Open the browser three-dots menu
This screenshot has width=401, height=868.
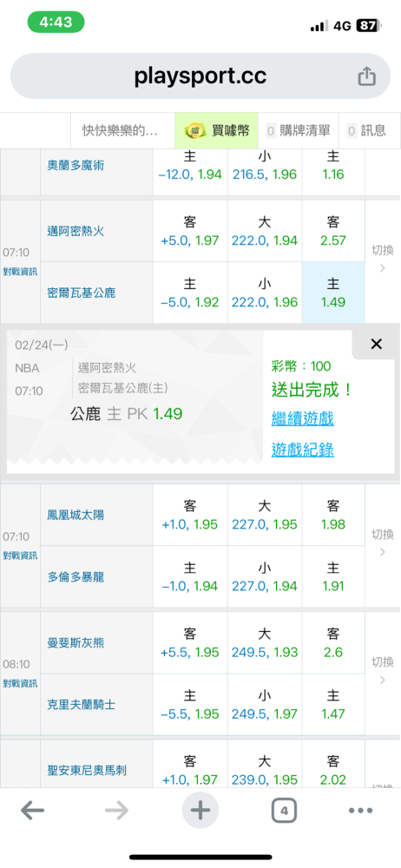(360, 811)
